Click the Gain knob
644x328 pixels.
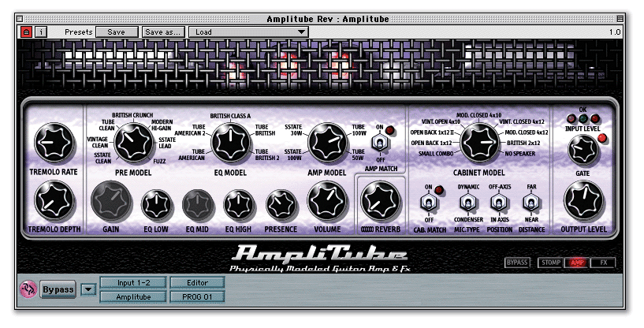[112, 202]
